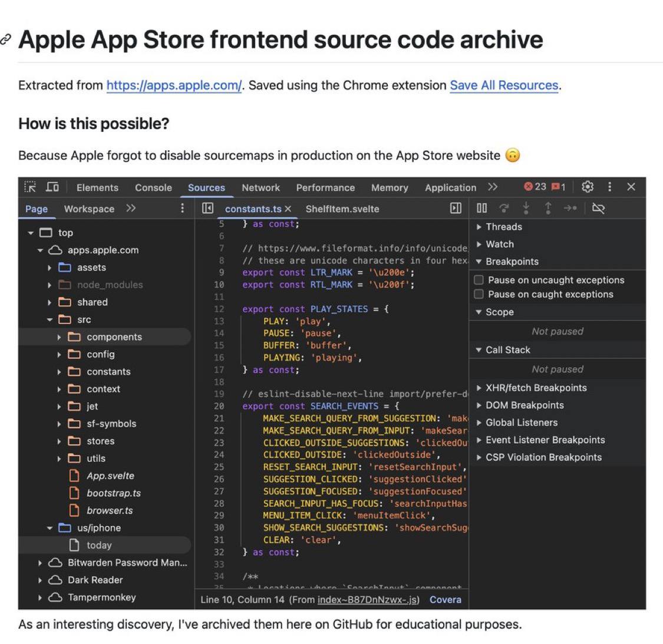Viewport: 663px width, 644px height.
Task: Open DevTools three-dot customize menu
Action: (609, 187)
